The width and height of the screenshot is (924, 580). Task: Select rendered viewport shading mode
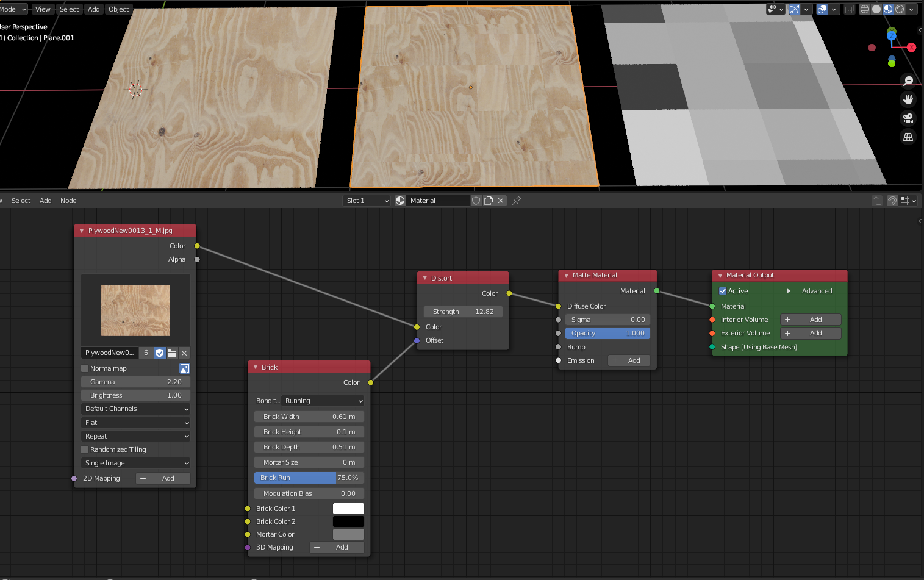coord(900,9)
